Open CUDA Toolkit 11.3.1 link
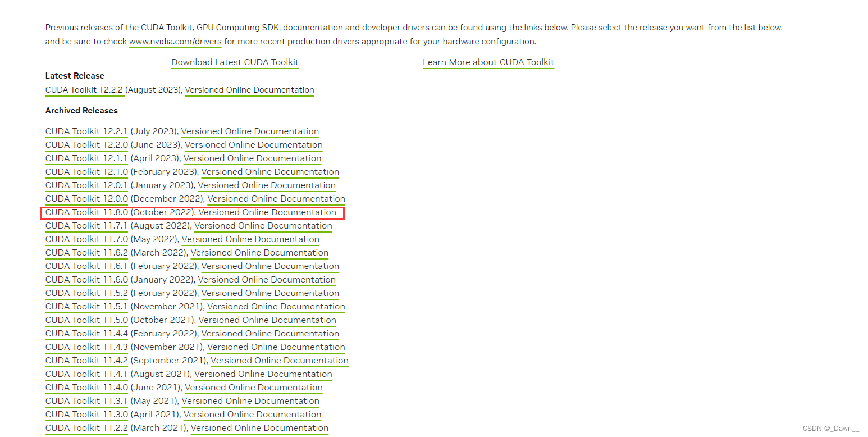 click(86, 401)
